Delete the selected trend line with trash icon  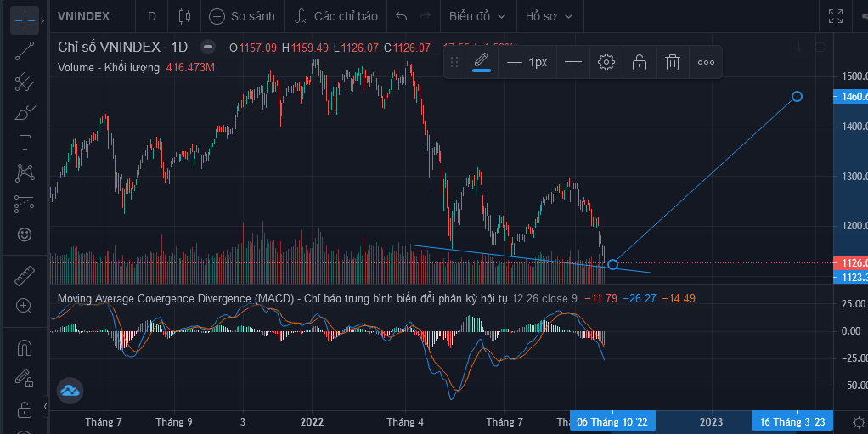coord(672,62)
